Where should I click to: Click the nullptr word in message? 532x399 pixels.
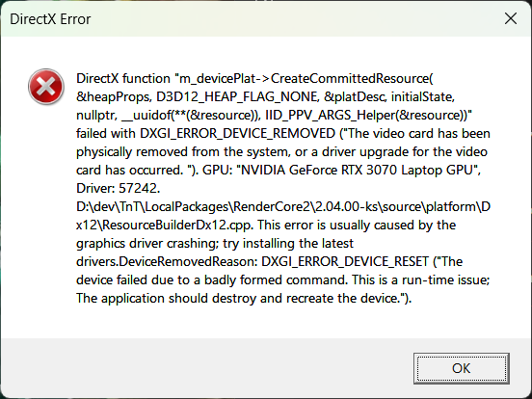pos(96,115)
